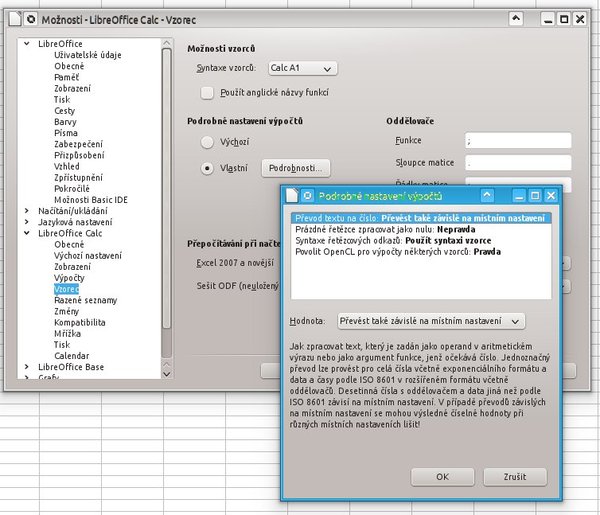Select the Syntaxe řetězcových odkazů row
The width and height of the screenshot is (600, 515).
point(421,240)
